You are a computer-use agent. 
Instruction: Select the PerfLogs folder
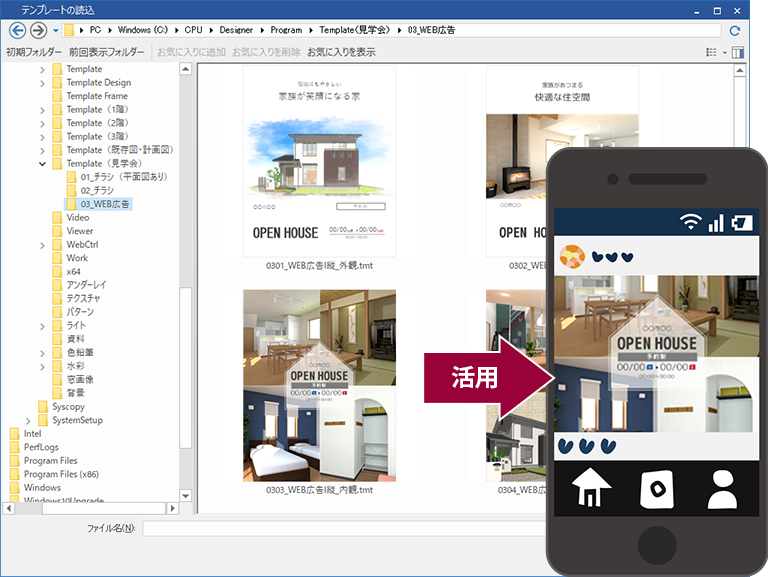pyautogui.click(x=34, y=447)
